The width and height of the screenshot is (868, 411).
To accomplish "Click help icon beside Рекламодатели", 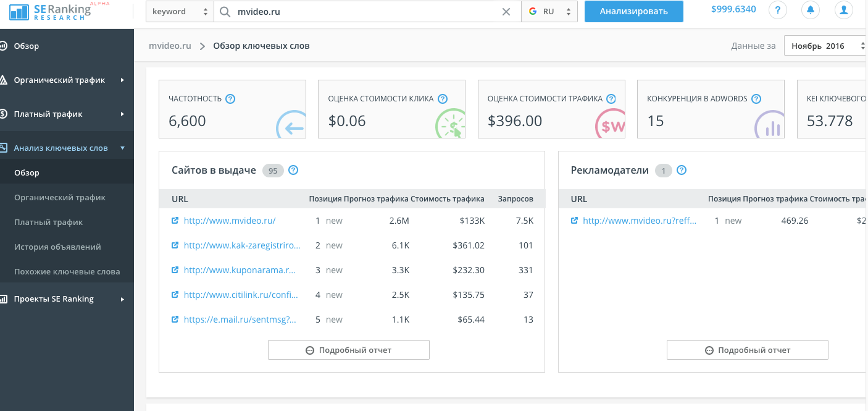I will pyautogui.click(x=682, y=171).
